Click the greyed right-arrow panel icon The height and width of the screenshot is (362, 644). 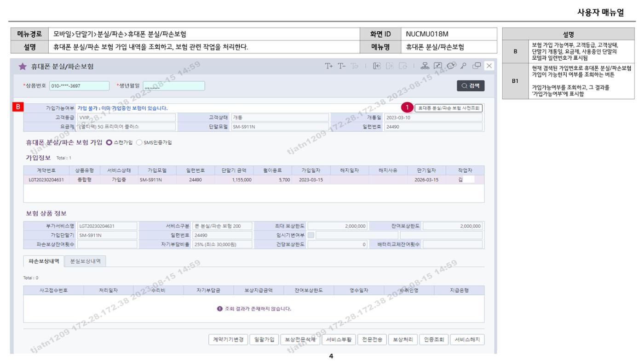pos(390,66)
